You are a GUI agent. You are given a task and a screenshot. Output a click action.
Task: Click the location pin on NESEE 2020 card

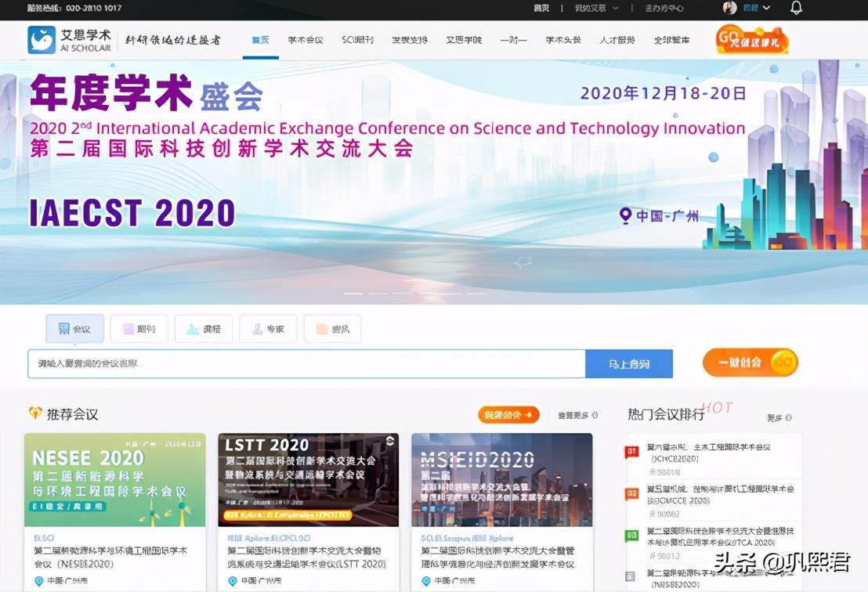point(39,581)
